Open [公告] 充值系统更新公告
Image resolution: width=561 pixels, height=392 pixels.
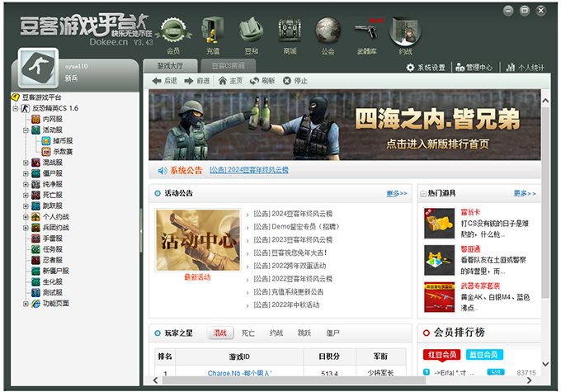pyautogui.click(x=289, y=292)
